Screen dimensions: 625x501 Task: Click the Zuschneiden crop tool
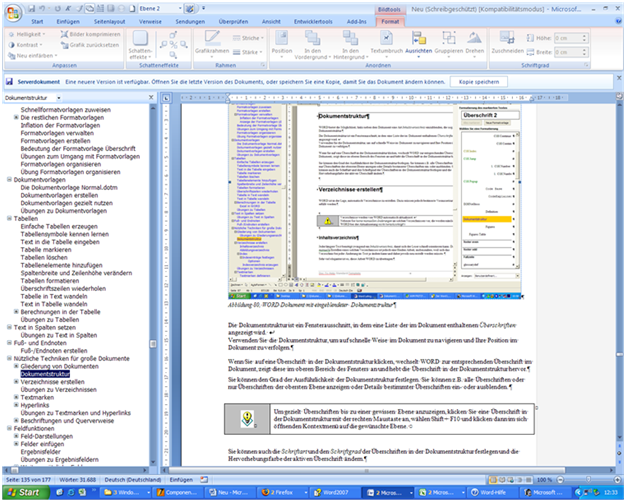(506, 45)
